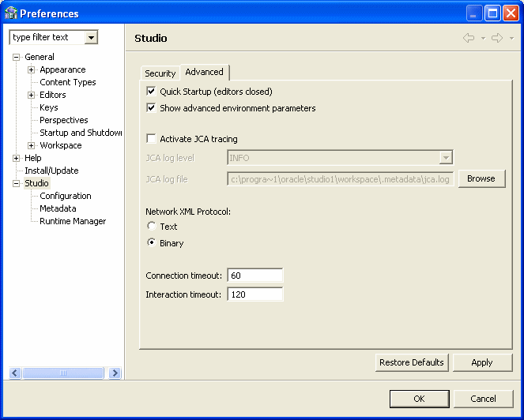Collapse the General tree node

click(x=16, y=57)
